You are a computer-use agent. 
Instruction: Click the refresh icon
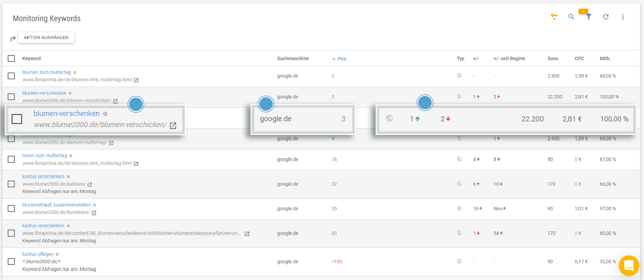pyautogui.click(x=605, y=17)
